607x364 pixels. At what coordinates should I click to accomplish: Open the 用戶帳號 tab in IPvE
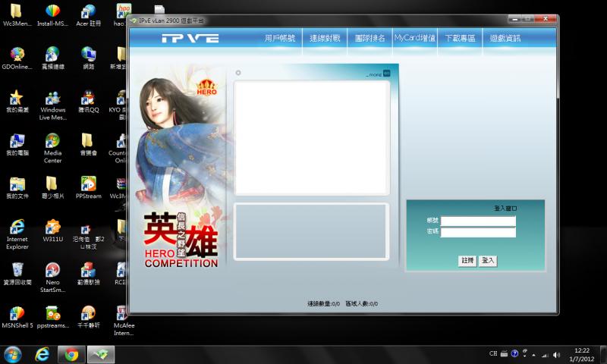(279, 38)
